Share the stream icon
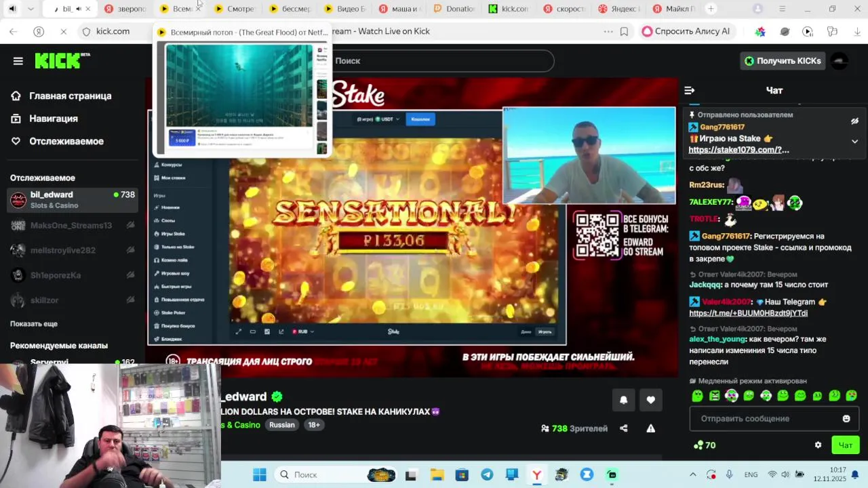 624,428
